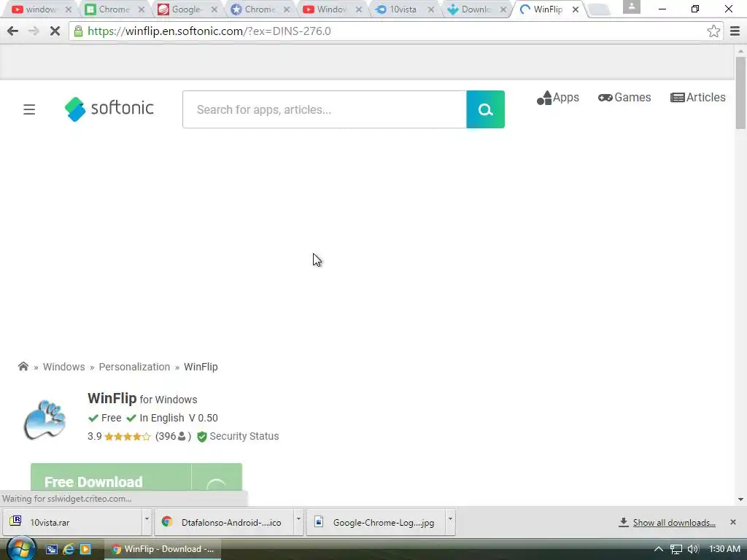Click the Windows breadcrumb link
747x560 pixels.
coord(64,367)
